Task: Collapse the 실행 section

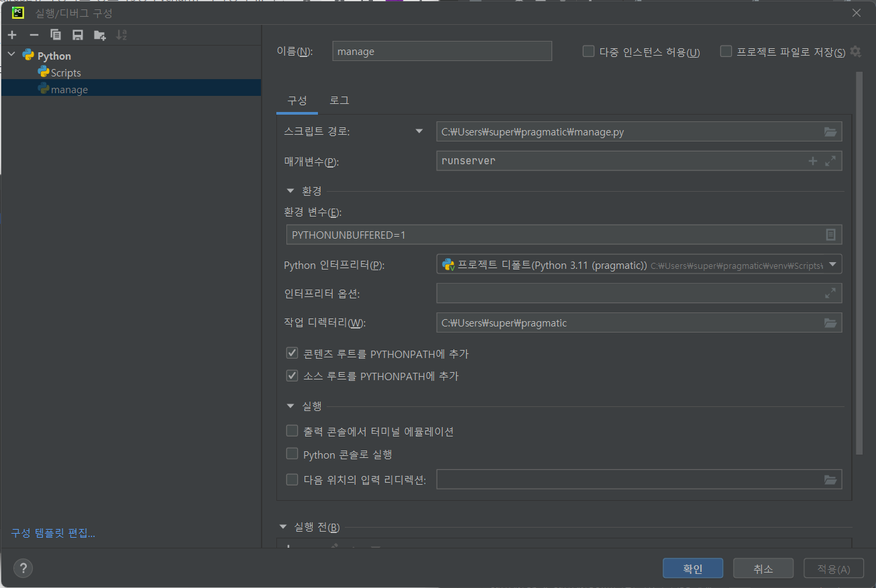Action: 290,406
